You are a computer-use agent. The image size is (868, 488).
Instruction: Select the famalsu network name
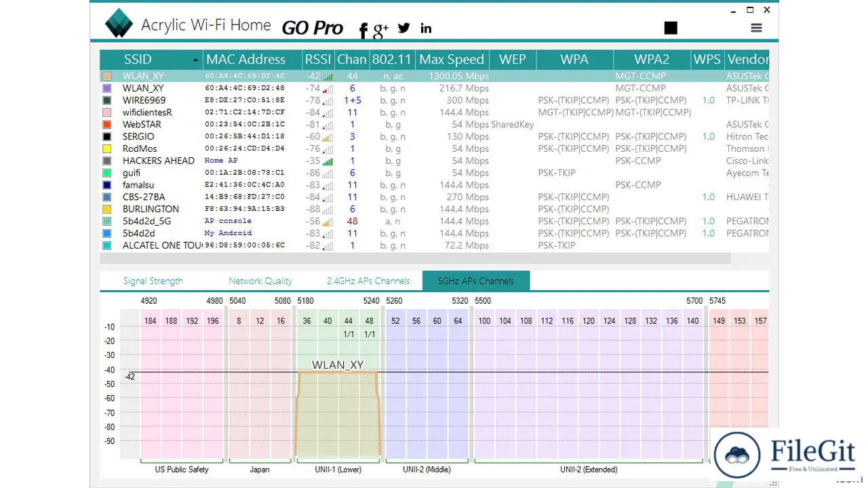point(138,185)
